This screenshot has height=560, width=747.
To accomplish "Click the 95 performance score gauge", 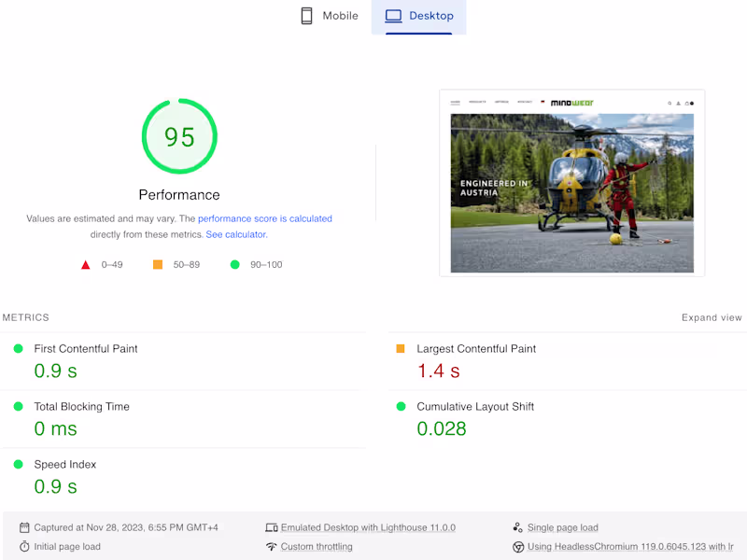I will 179,136.
